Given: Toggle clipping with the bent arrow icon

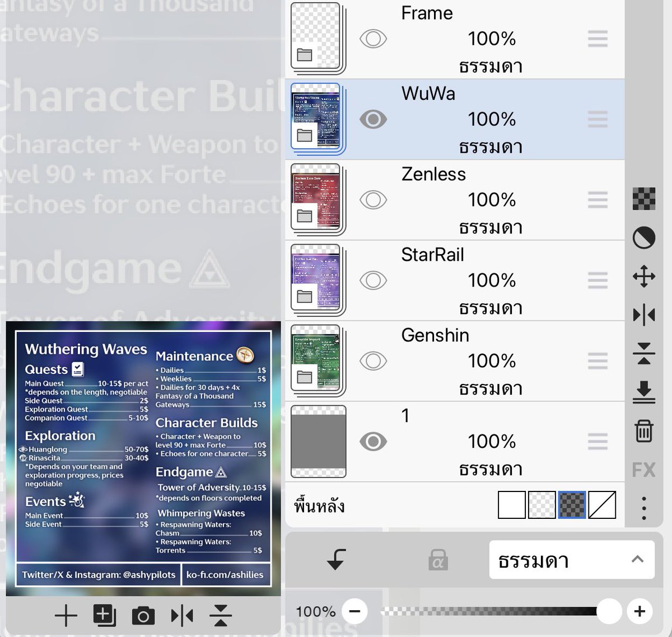Looking at the screenshot, I should pyautogui.click(x=336, y=559).
